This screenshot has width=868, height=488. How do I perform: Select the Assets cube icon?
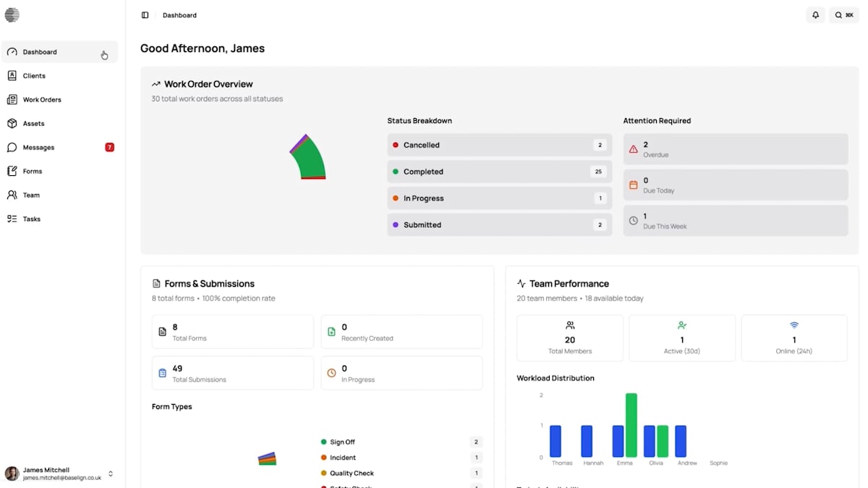coord(12,124)
